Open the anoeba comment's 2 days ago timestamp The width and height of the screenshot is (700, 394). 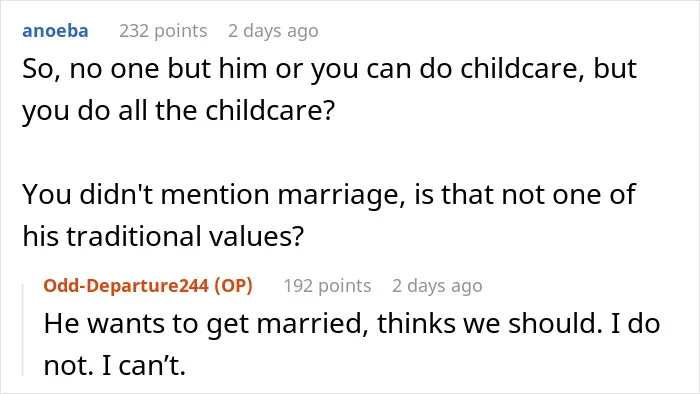[273, 31]
